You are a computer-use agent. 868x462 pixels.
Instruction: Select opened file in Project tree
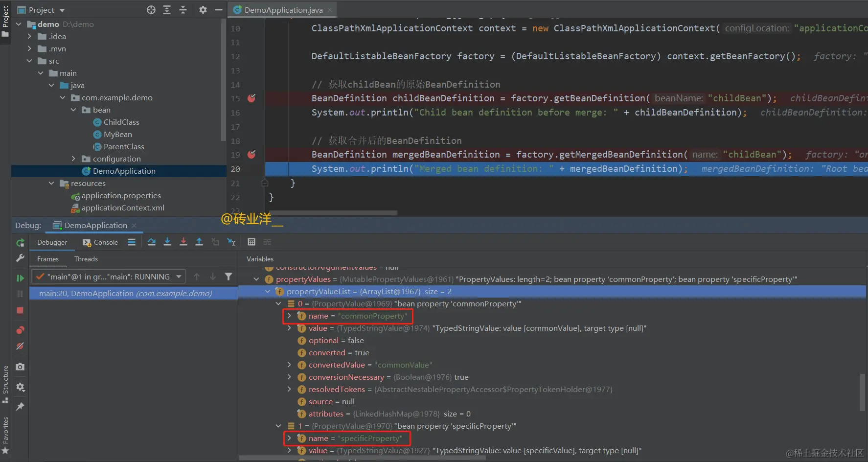[x=151, y=10]
